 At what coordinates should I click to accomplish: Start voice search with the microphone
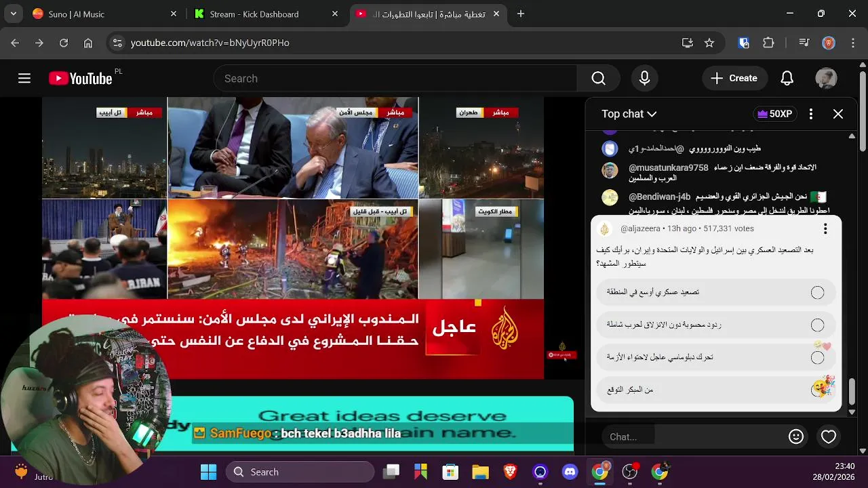click(645, 79)
